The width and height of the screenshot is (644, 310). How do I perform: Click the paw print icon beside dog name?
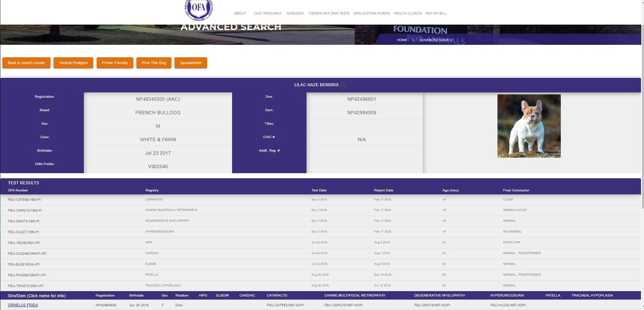coord(343,85)
